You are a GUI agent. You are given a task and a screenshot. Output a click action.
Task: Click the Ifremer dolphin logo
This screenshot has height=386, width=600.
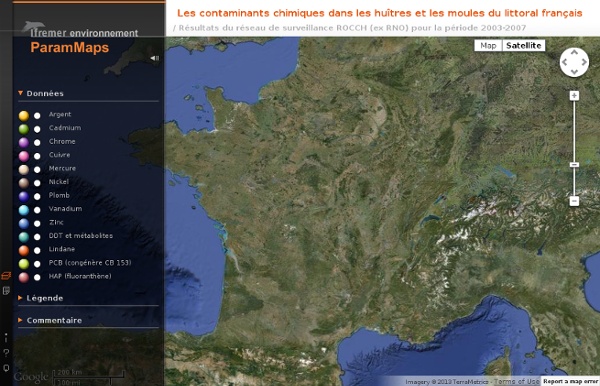pos(33,26)
